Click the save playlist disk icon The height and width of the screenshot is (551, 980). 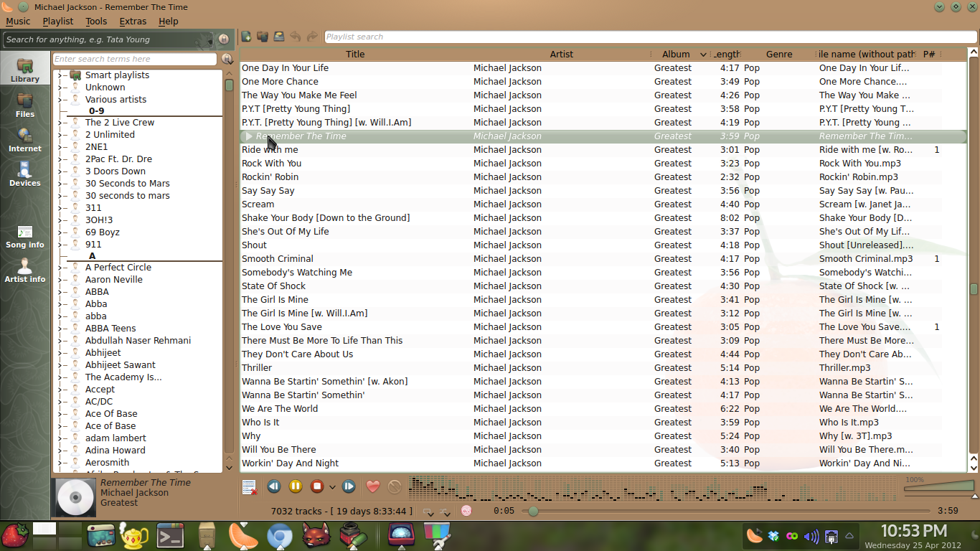click(x=279, y=37)
